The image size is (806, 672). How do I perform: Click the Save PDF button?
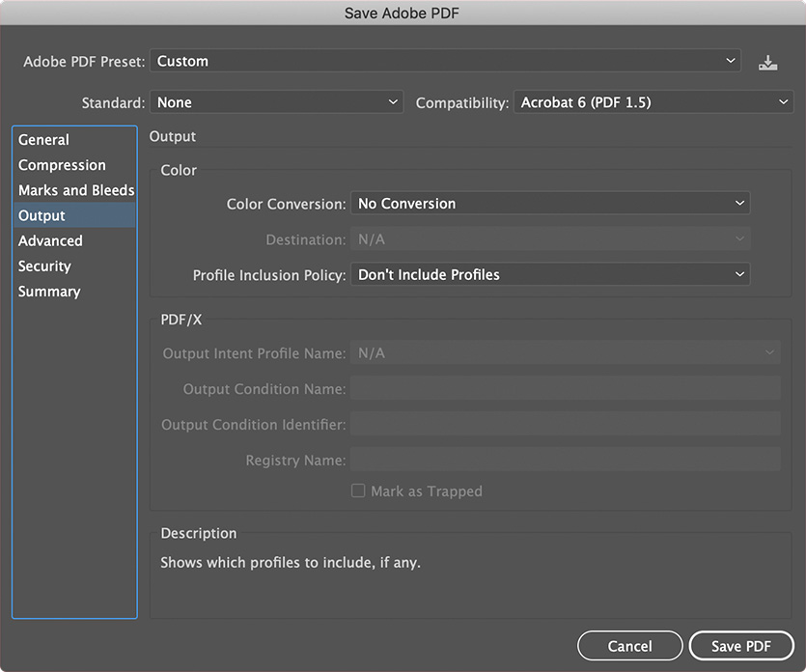coord(741,646)
